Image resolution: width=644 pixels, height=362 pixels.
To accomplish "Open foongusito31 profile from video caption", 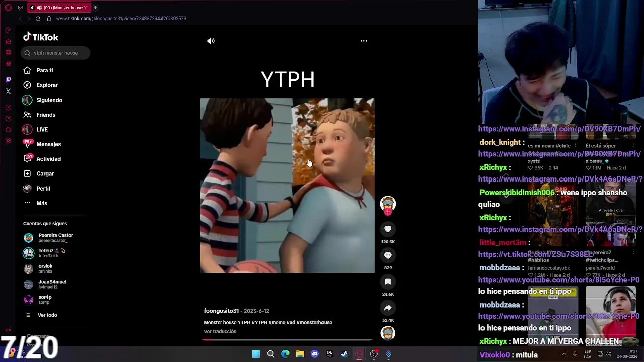I will pyautogui.click(x=221, y=311).
